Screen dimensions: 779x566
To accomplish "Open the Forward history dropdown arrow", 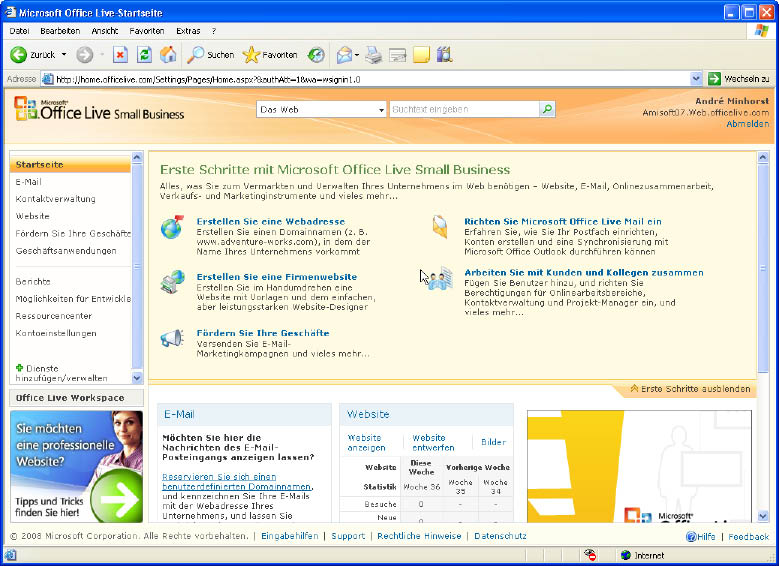I will click(102, 55).
